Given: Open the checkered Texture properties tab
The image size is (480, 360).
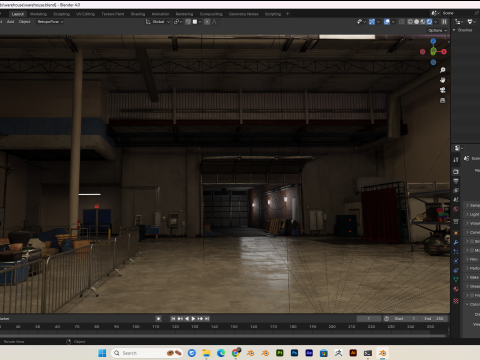Looking at the screenshot, I should coord(456,301).
